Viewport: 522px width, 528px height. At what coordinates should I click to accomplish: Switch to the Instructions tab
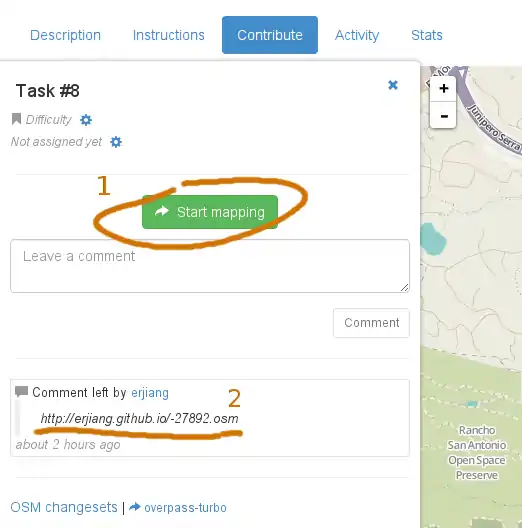click(x=169, y=35)
